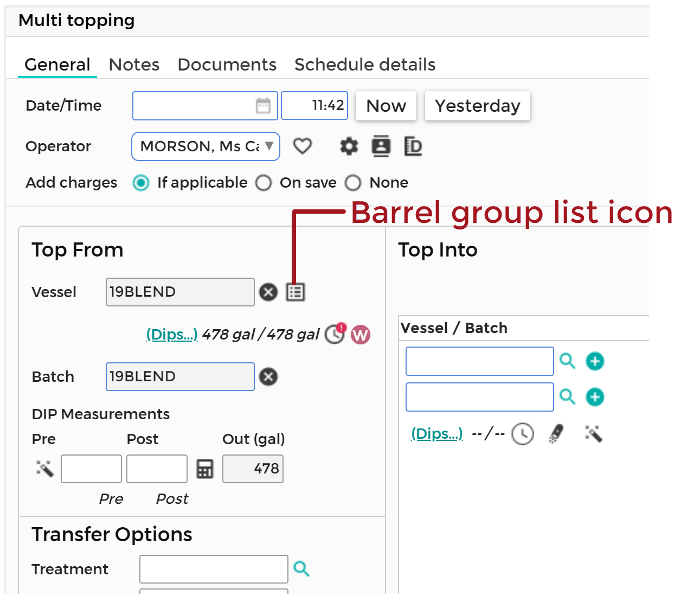The width and height of the screenshot is (700, 602).
Task: Click the Now button
Action: click(x=386, y=106)
